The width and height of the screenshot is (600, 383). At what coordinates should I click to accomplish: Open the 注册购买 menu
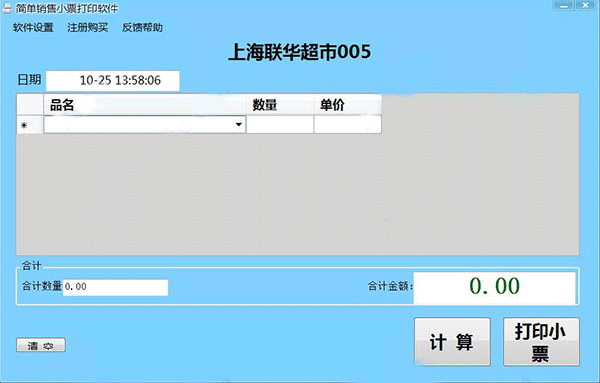coord(88,28)
